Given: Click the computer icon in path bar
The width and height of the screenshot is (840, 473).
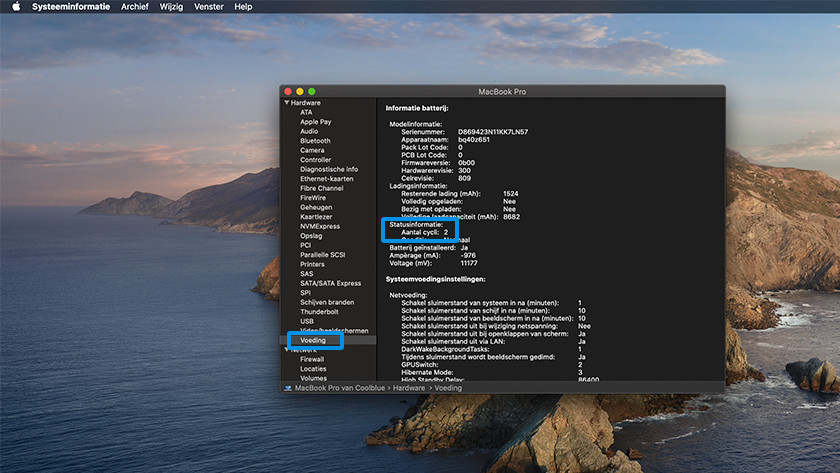Looking at the screenshot, I should [288, 388].
